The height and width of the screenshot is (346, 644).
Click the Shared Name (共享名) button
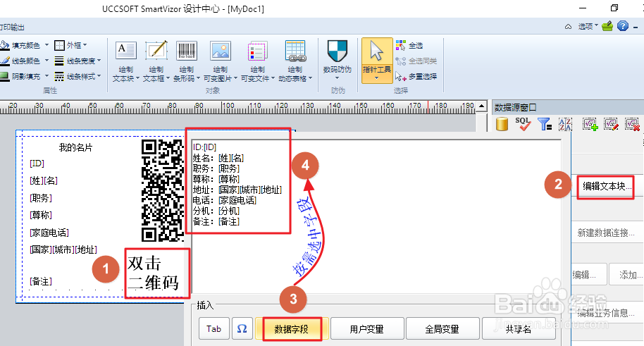(519, 329)
